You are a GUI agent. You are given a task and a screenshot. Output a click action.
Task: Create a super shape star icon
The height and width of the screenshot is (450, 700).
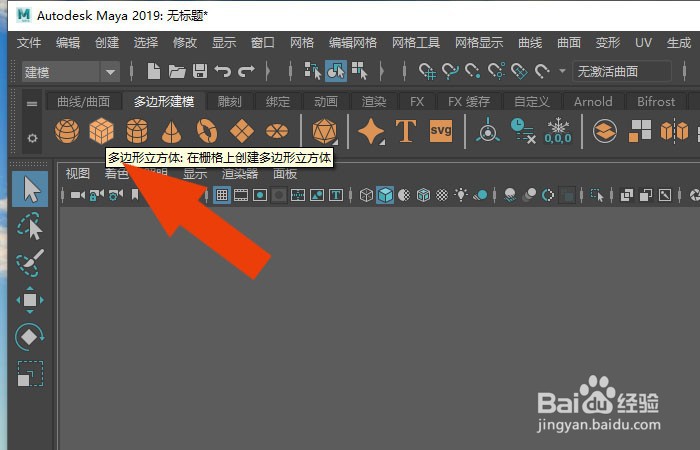[371, 131]
